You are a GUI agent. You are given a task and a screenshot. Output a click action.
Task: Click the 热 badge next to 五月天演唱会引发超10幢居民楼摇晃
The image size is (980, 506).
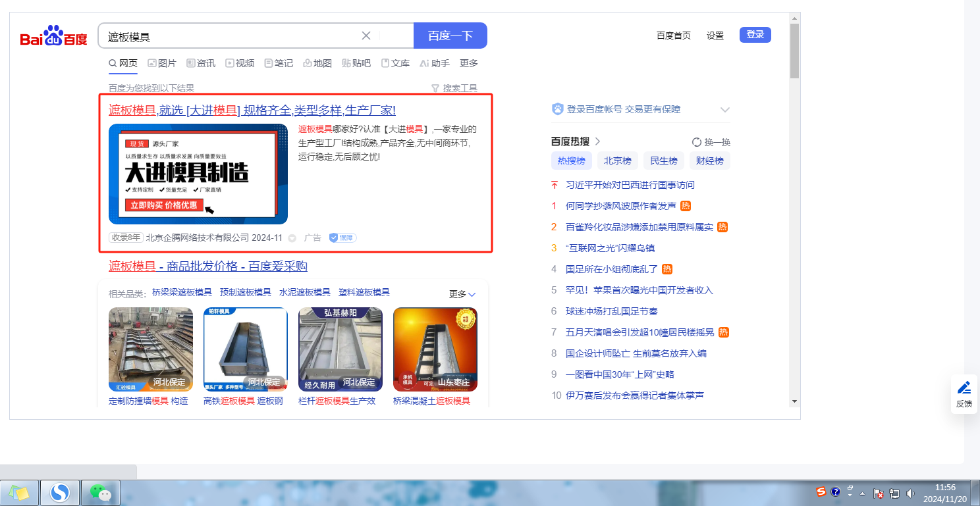coord(724,332)
